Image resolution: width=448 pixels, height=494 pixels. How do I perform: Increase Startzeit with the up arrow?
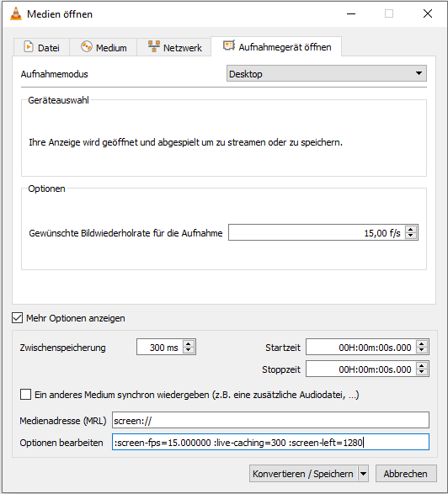422,343
